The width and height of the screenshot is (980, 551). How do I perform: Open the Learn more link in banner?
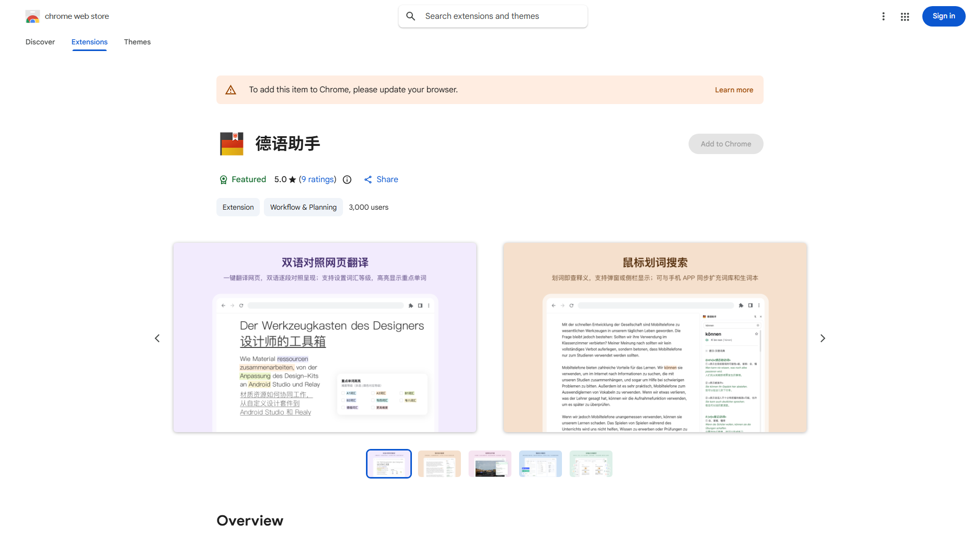(x=734, y=90)
